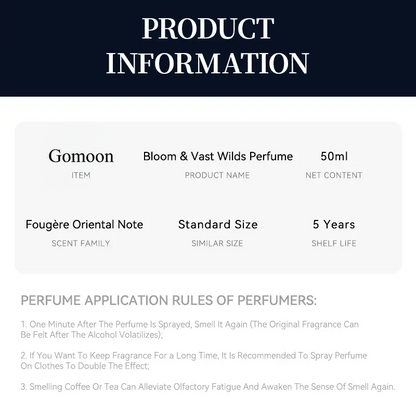Select rule three about smelling coffee

pos(208,387)
